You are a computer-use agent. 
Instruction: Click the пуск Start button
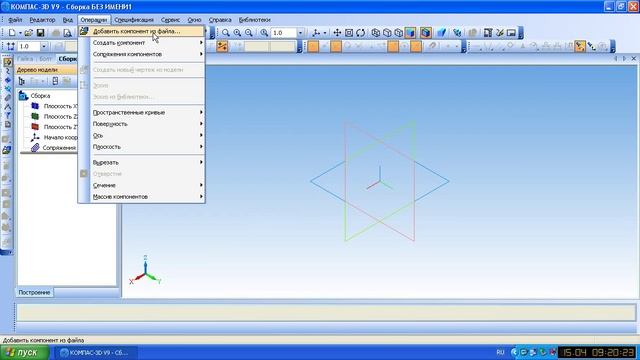coord(25,352)
